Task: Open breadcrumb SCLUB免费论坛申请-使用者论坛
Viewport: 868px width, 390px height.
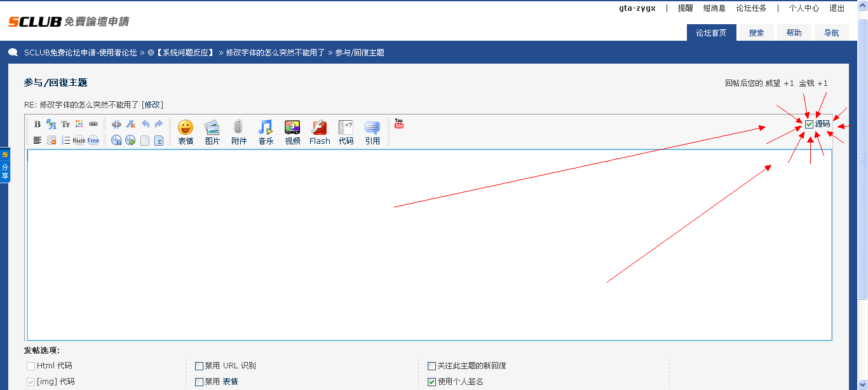Action: pos(80,53)
